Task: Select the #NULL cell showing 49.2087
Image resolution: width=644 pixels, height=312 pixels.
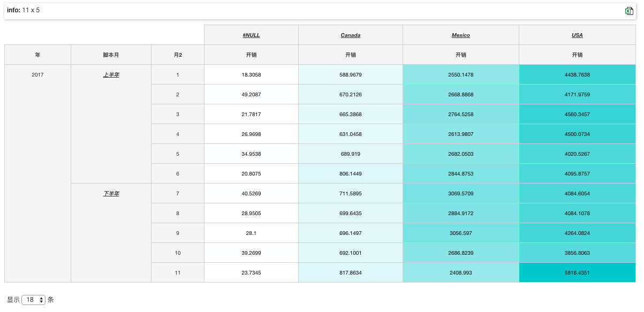Action: [251, 95]
